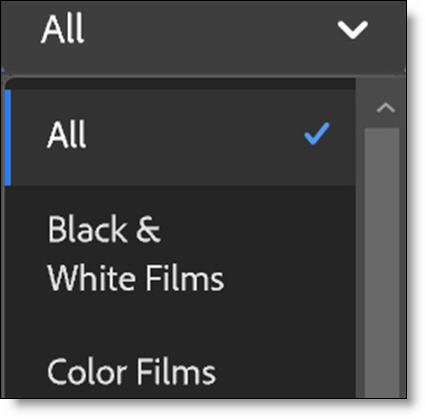Click the Black & text line
The image size is (425, 417).
104,229
